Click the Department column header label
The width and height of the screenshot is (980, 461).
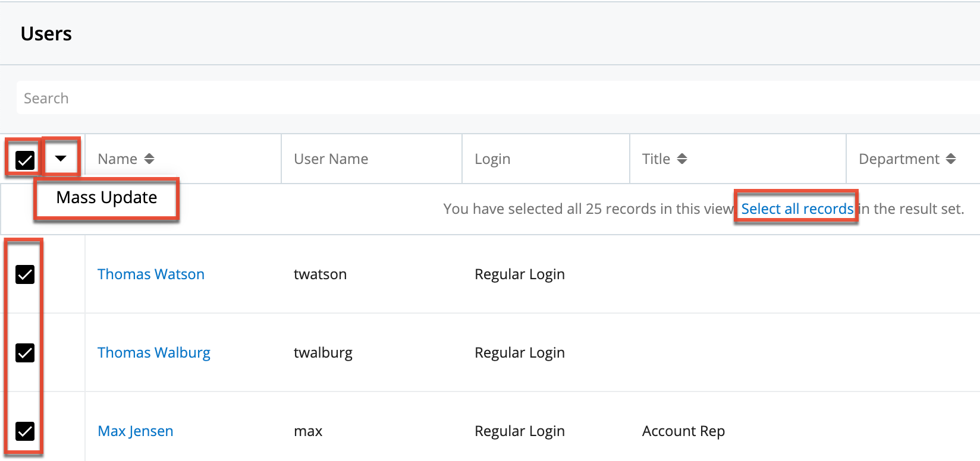899,159
